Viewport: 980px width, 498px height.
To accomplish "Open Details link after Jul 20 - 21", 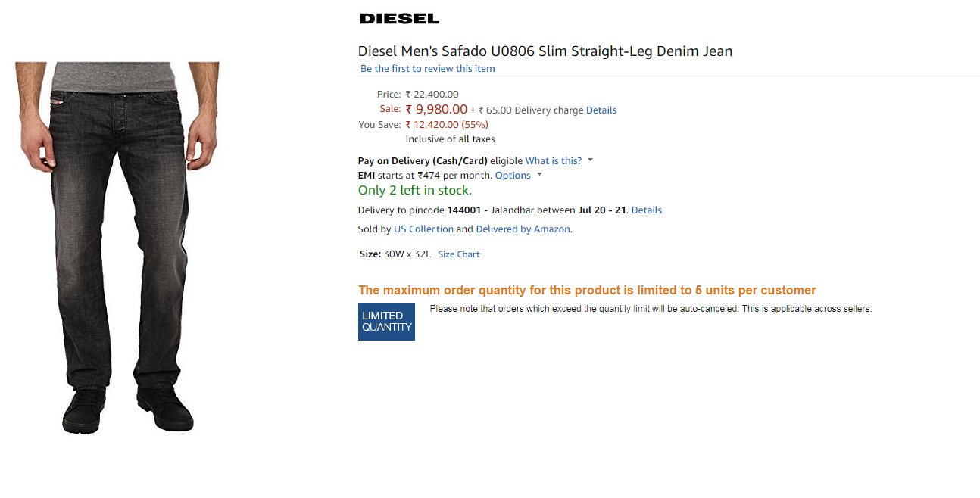I will coord(646,210).
